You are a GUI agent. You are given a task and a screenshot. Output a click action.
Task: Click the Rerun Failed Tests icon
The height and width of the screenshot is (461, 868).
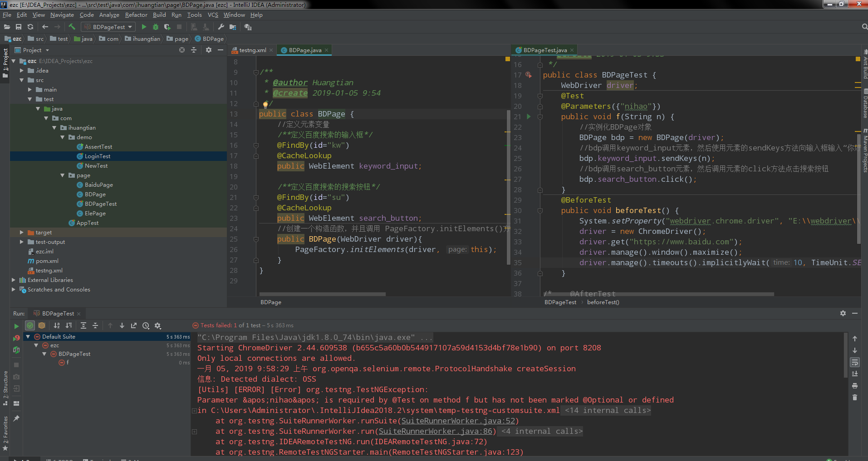(16, 338)
